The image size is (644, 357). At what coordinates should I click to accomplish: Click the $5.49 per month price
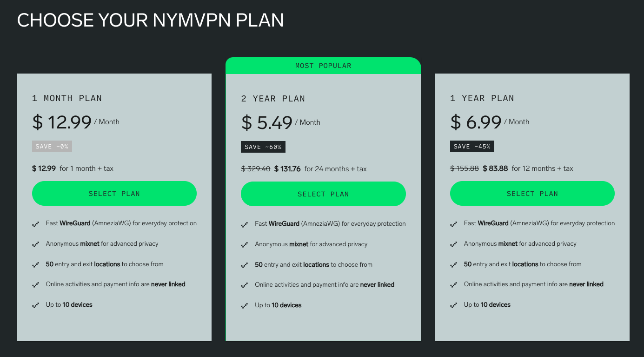pos(266,122)
